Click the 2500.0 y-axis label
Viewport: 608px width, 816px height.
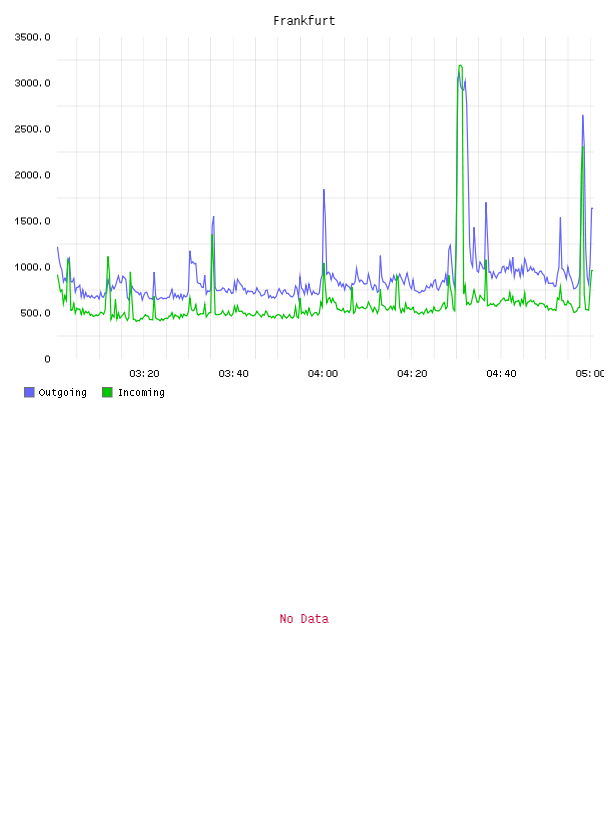pos(32,129)
